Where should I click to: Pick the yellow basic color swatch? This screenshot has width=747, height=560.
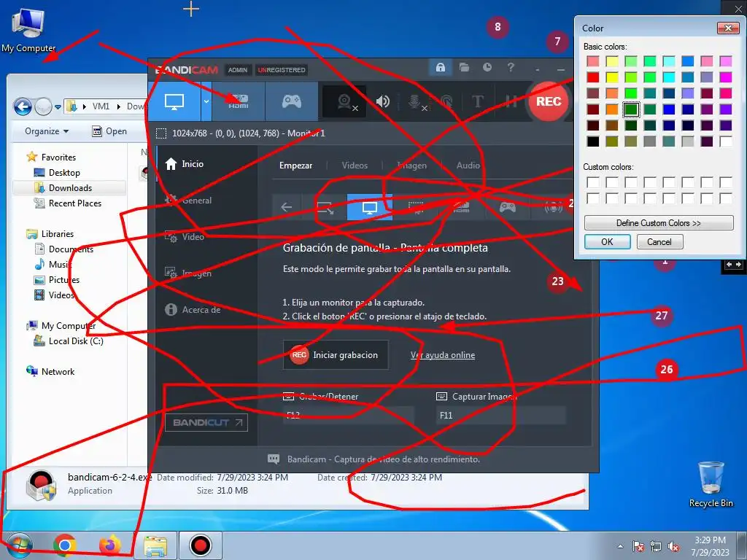[612, 77]
